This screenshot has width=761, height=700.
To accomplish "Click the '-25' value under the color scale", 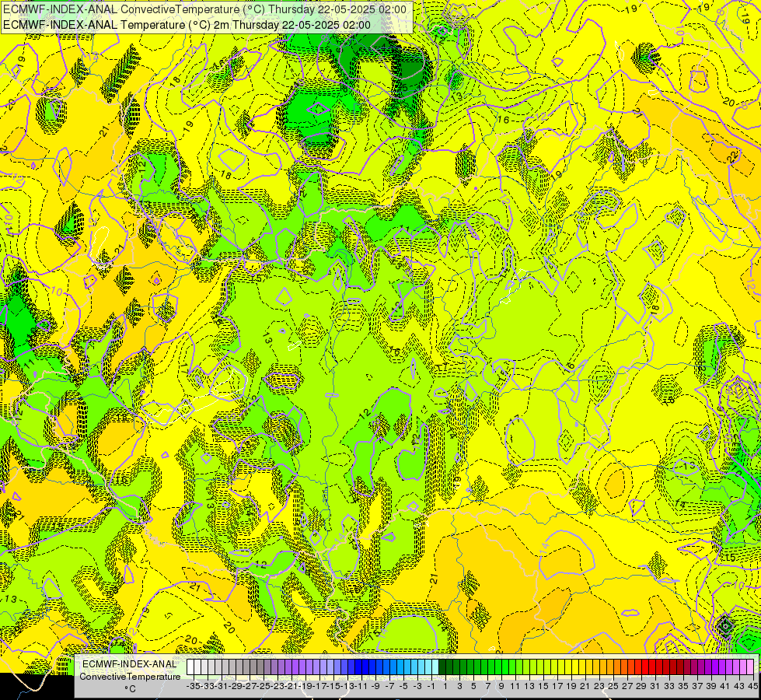I will (264, 686).
